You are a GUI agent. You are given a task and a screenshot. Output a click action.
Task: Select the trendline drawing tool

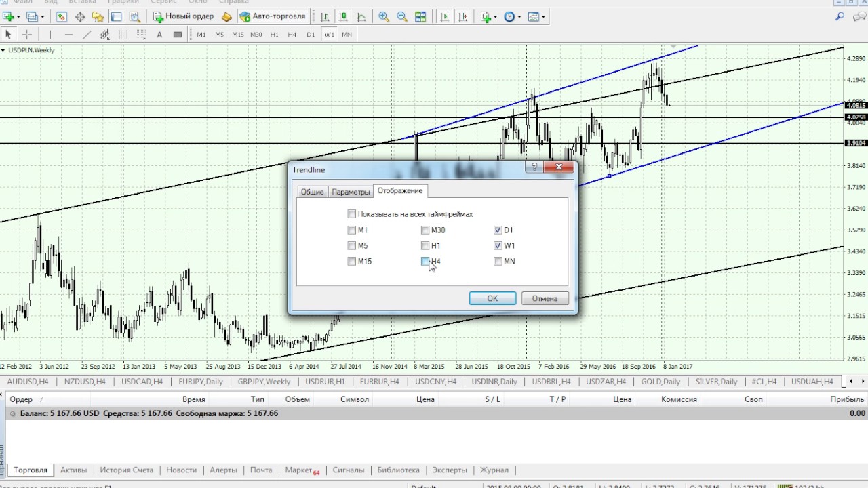(87, 34)
